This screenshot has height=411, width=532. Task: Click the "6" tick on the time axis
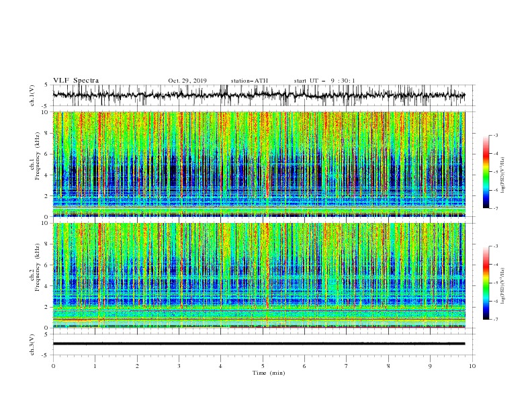[x=304, y=366]
